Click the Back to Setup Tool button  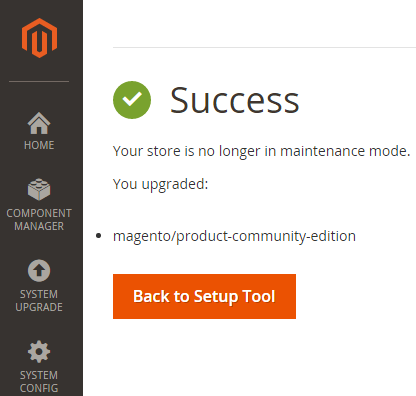[204, 296]
